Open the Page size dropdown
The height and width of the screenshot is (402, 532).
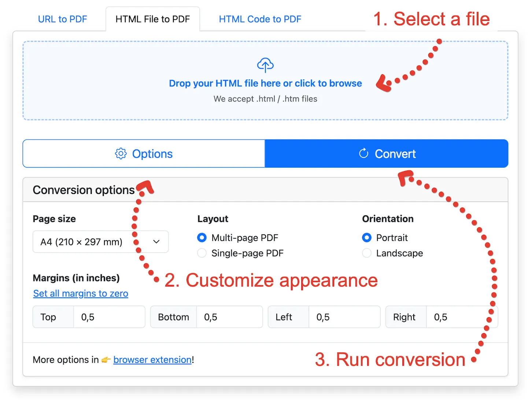pyautogui.click(x=101, y=242)
